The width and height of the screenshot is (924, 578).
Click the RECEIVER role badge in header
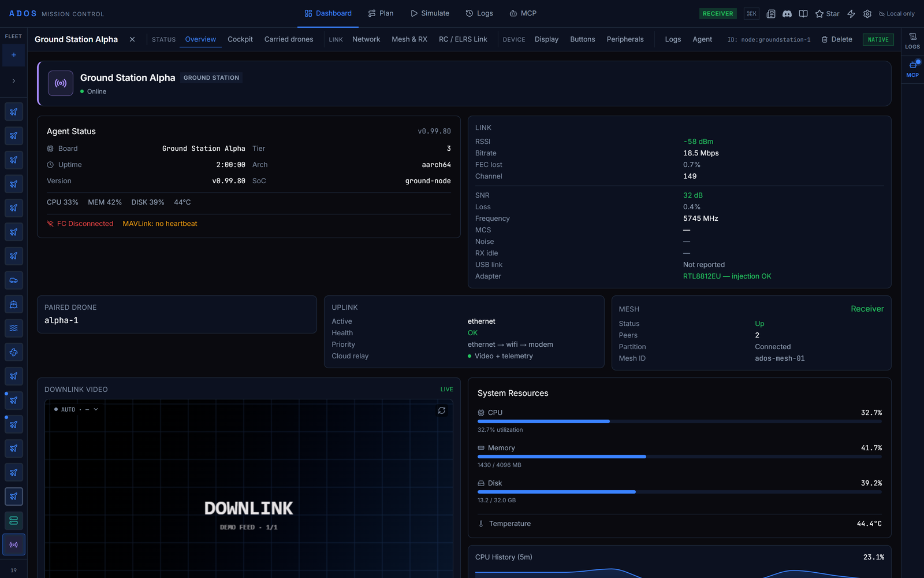pyautogui.click(x=718, y=14)
